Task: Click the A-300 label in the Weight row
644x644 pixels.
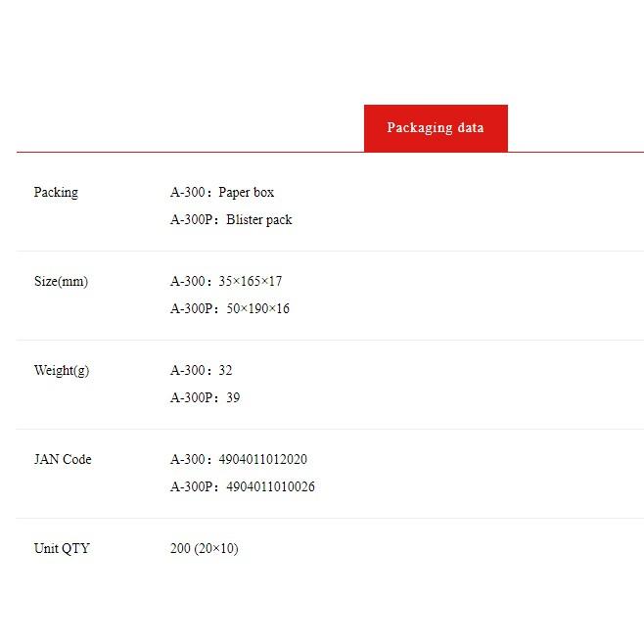Action: 188,371
